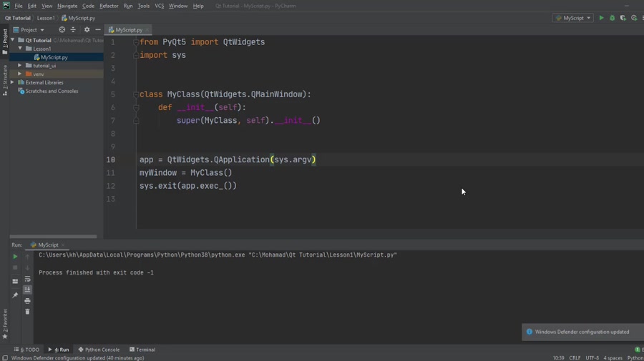Open the Python Console tool window
Viewport: 644px width, 361px height.
coord(99,350)
